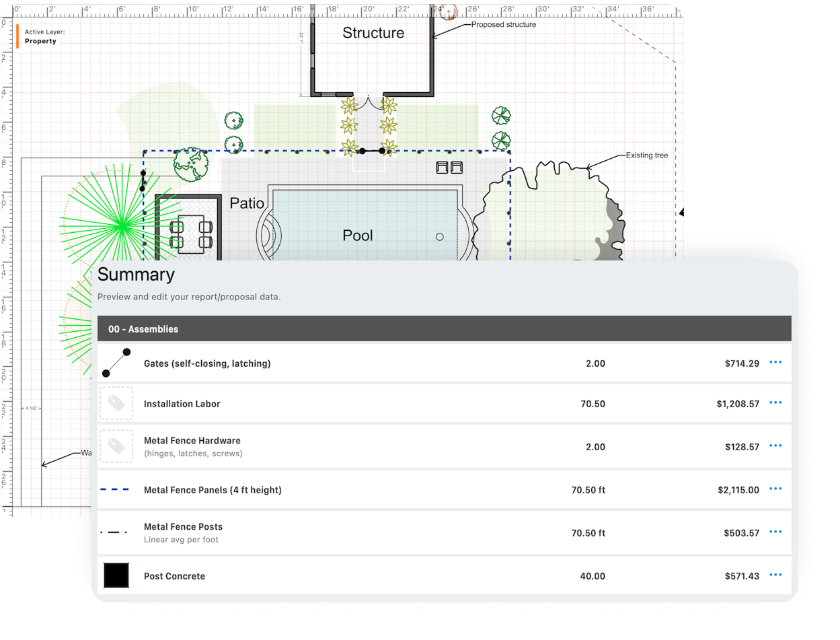Click the $503.57 Fence Posts price
This screenshot has height=640, width=840.
(x=742, y=533)
